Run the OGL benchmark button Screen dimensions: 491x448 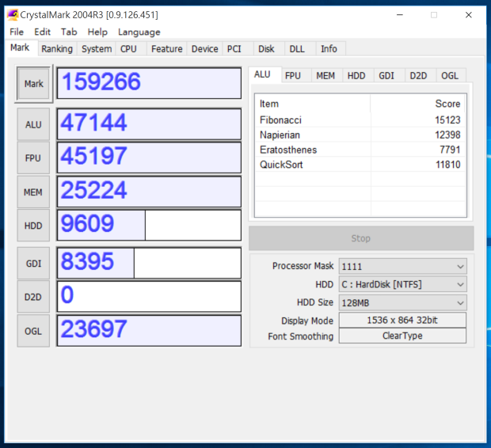pyautogui.click(x=33, y=331)
